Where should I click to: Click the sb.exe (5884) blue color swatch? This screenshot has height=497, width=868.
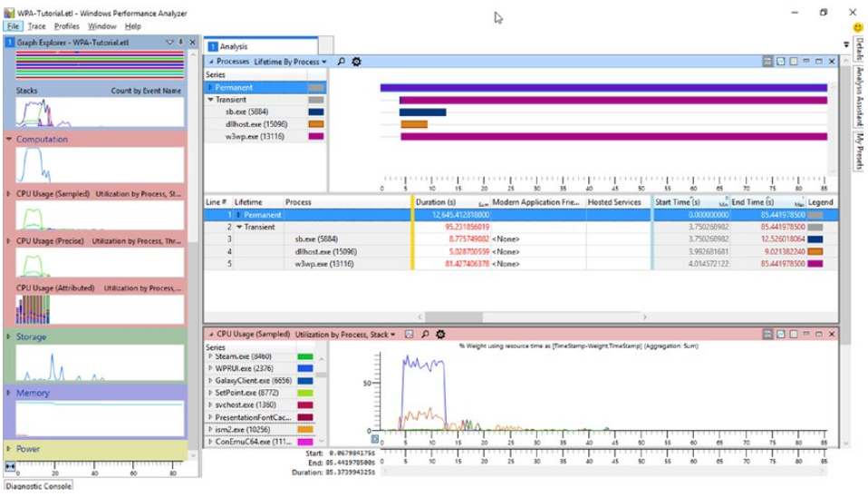tap(316, 112)
